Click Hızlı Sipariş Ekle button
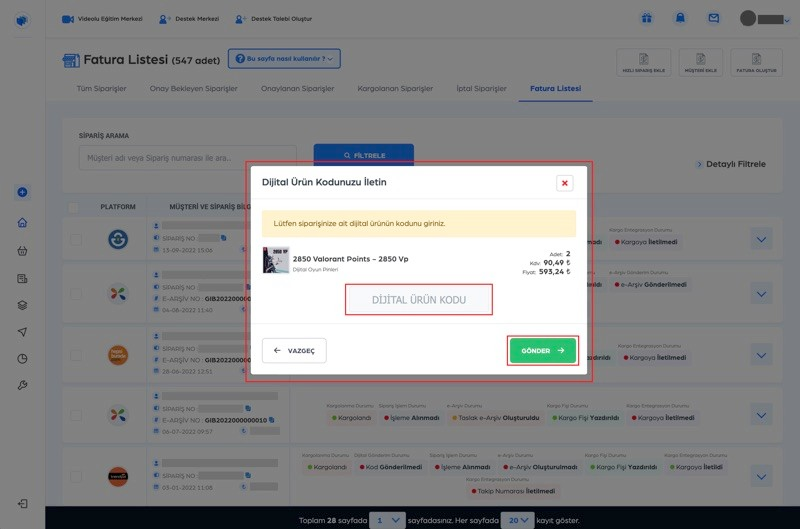The height and width of the screenshot is (529, 800). pos(643,62)
